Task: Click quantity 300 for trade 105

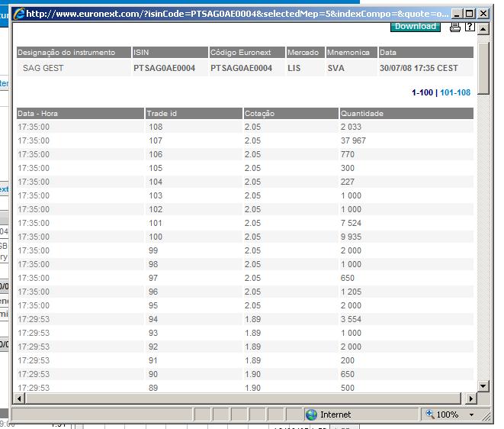Action: tap(348, 168)
